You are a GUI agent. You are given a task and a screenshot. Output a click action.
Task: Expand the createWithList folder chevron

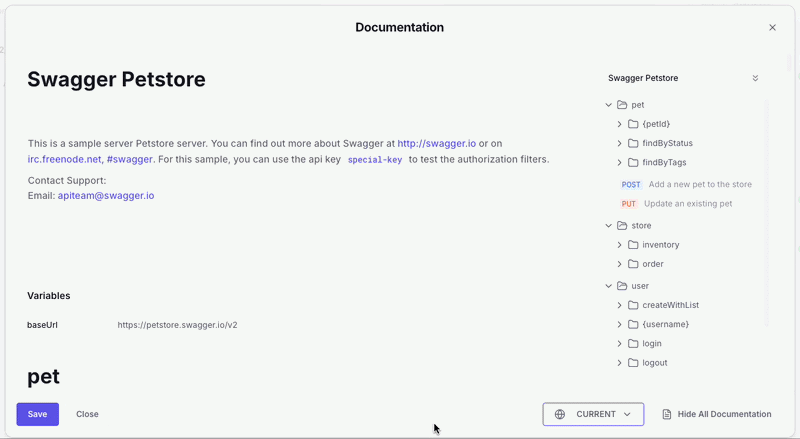tap(619, 305)
